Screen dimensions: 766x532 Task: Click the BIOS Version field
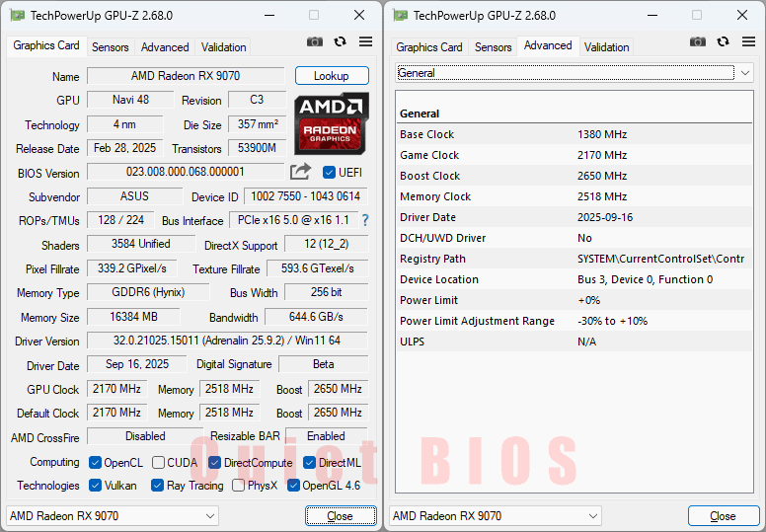click(x=186, y=172)
